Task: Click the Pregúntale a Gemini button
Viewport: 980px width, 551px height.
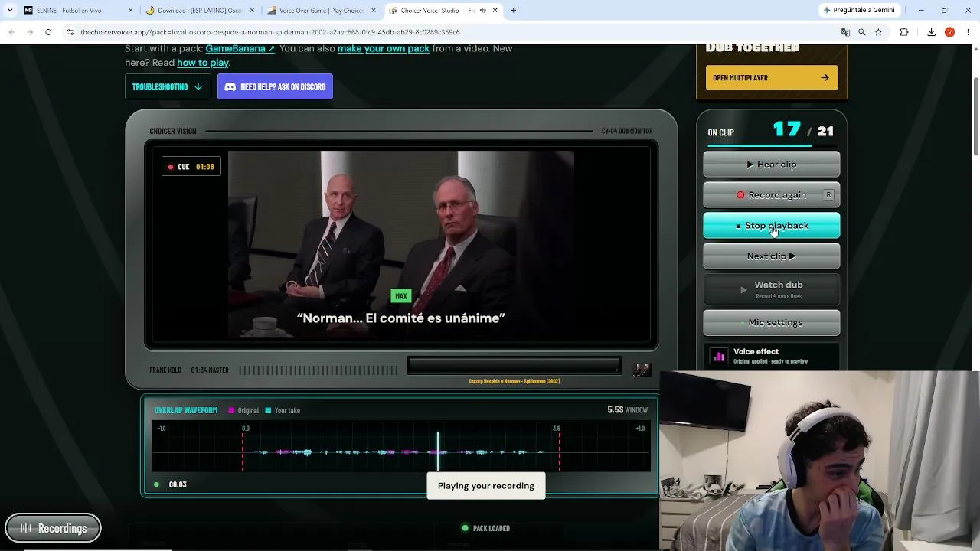Action: click(x=859, y=10)
